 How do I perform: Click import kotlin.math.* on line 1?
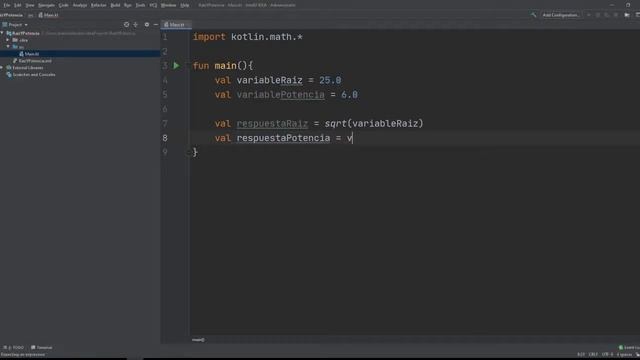(247, 37)
